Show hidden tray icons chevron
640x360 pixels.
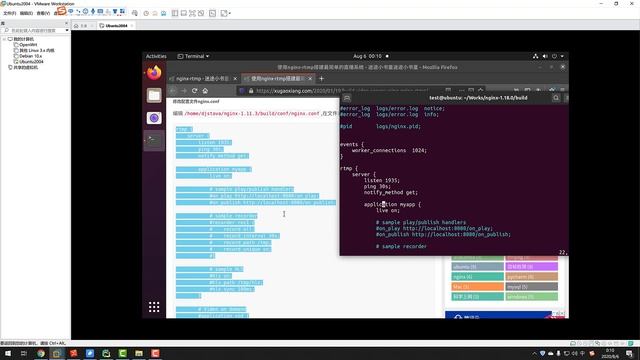[534, 353]
